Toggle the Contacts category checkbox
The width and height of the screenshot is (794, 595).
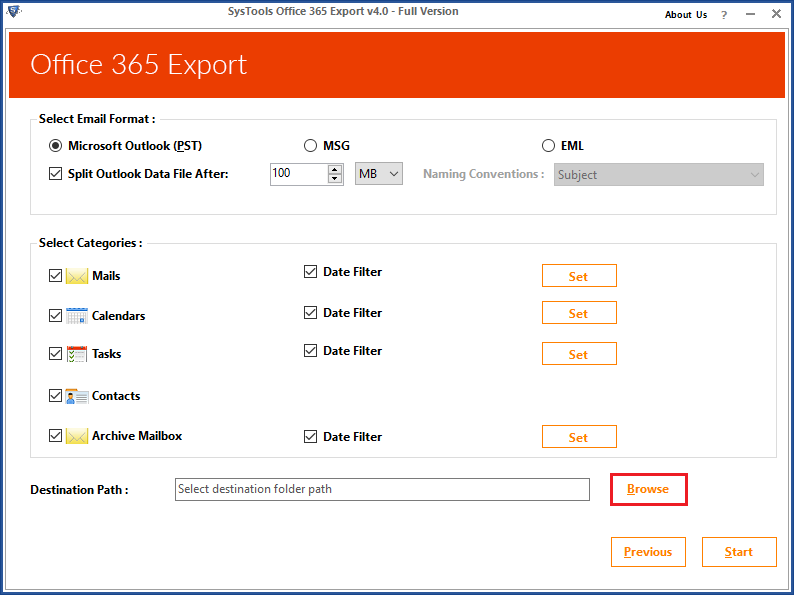point(55,395)
